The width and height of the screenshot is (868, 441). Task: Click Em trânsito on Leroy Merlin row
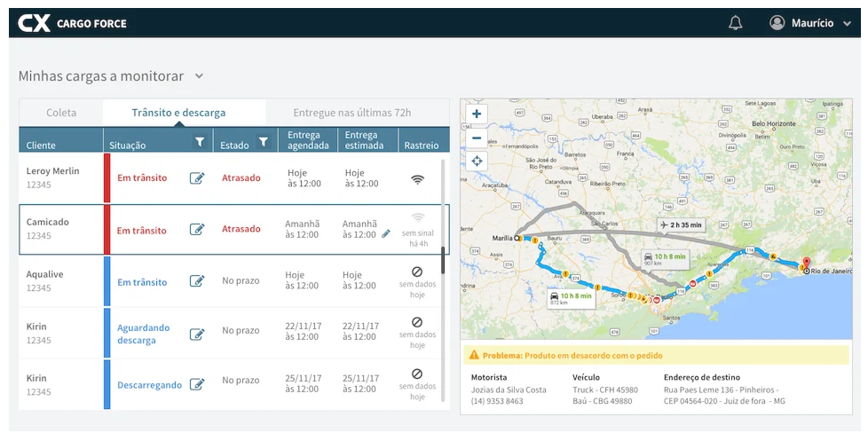click(142, 177)
